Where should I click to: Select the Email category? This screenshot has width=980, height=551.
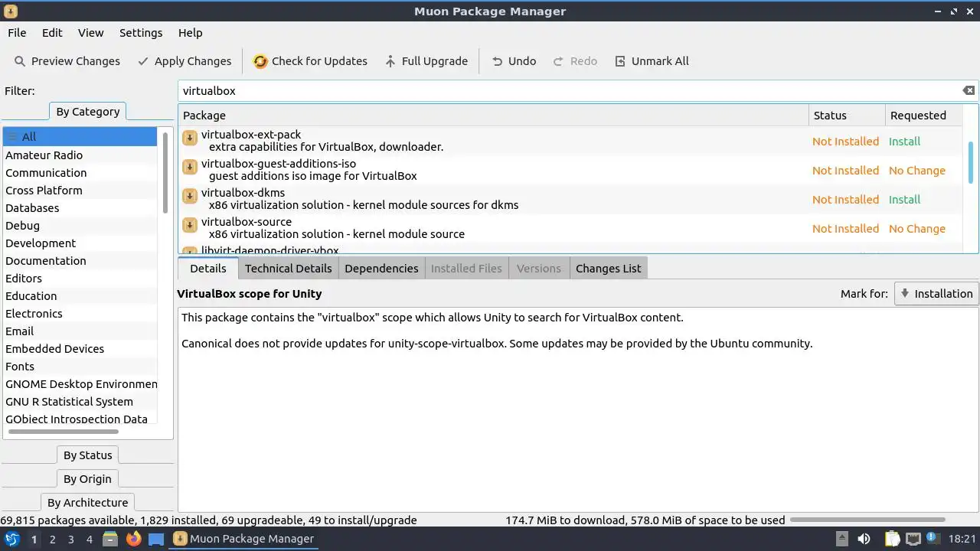pyautogui.click(x=80, y=331)
